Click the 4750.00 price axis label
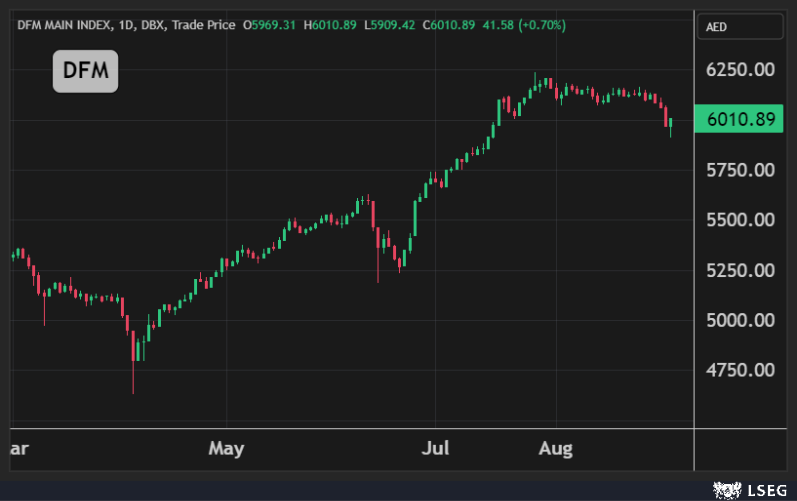 (741, 370)
